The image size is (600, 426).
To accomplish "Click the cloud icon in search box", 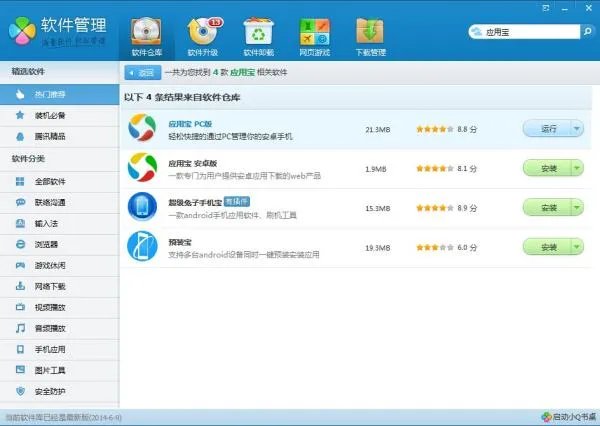I will (x=477, y=32).
